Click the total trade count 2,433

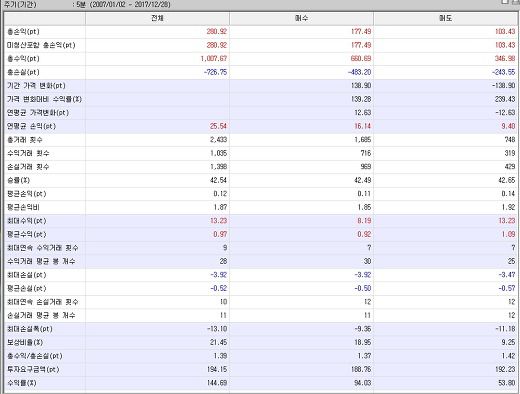click(219, 140)
